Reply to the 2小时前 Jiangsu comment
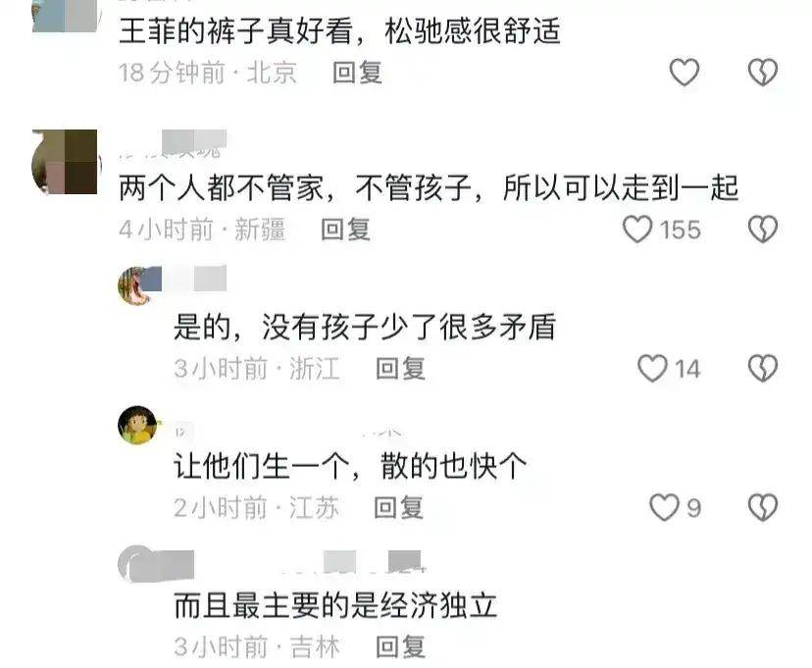This screenshot has width=812, height=668. click(x=399, y=507)
